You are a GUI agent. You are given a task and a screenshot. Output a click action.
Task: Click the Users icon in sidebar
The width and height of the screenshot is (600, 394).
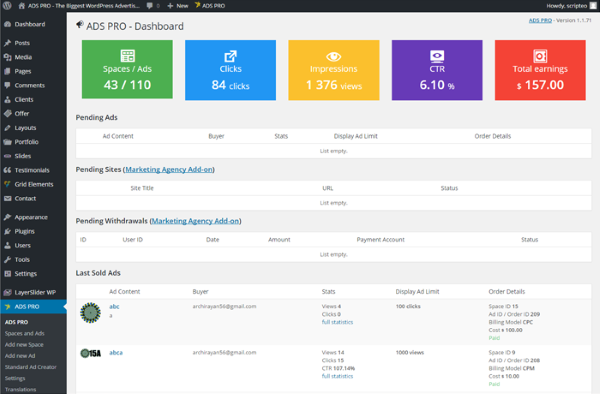click(x=7, y=246)
